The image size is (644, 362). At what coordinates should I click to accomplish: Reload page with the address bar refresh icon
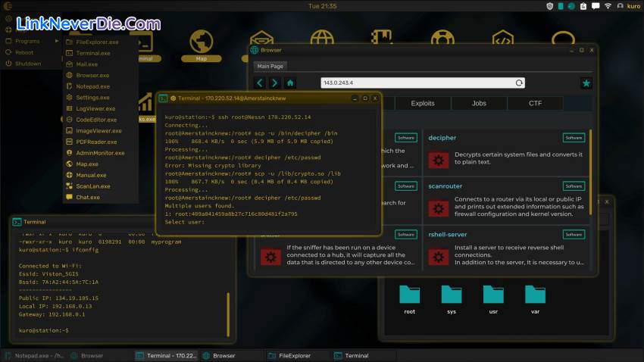(519, 83)
